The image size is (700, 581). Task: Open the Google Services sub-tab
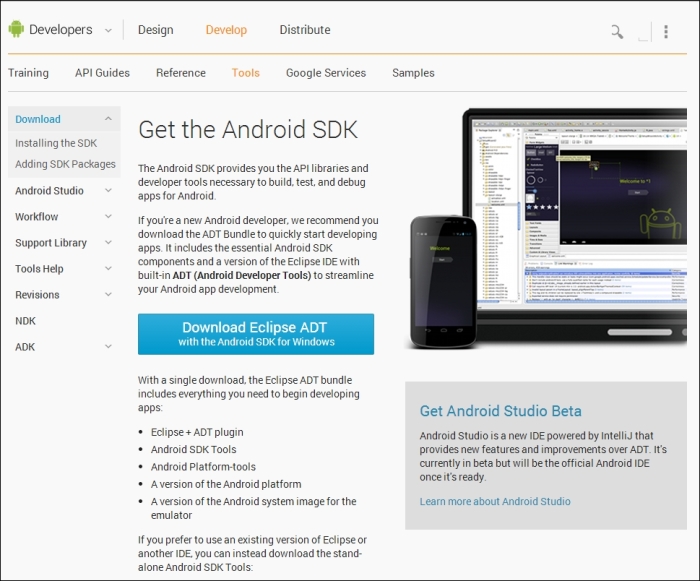(x=326, y=73)
